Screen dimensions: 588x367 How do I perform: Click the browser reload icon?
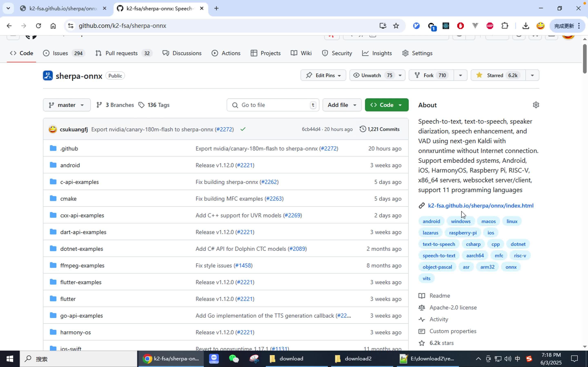pyautogui.click(x=38, y=26)
